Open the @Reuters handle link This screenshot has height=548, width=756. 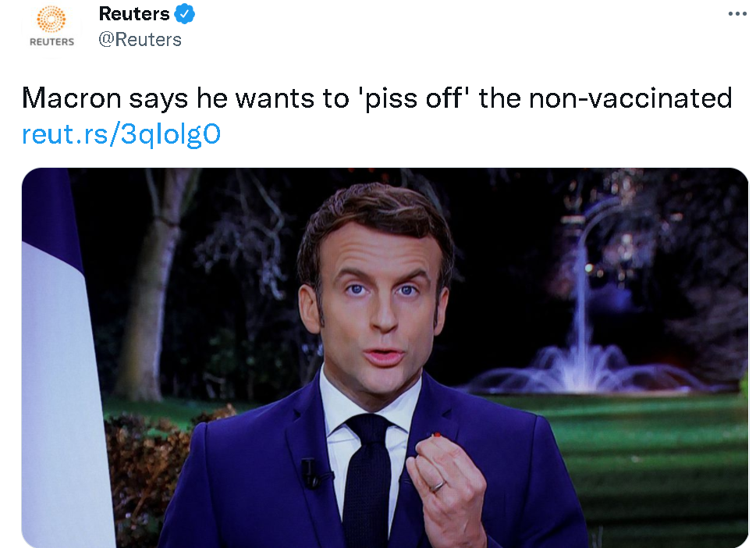140,40
